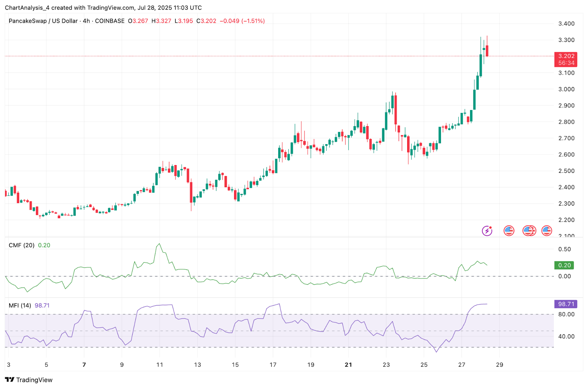
Task: Open the single US flag event icon near 23
Action: click(509, 231)
